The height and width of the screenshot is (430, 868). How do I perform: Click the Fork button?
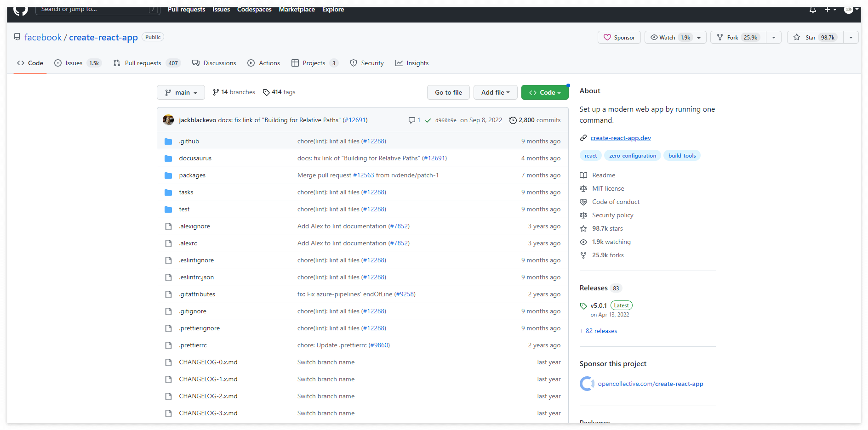(738, 38)
